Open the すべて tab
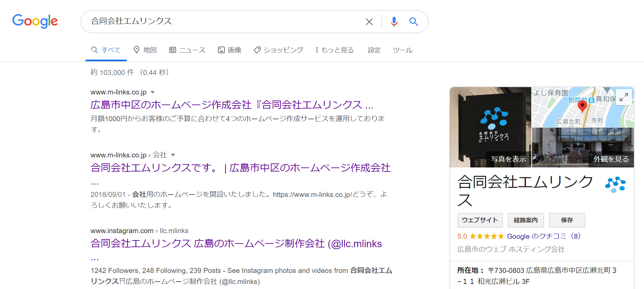The height and width of the screenshot is (289, 644). [106, 50]
